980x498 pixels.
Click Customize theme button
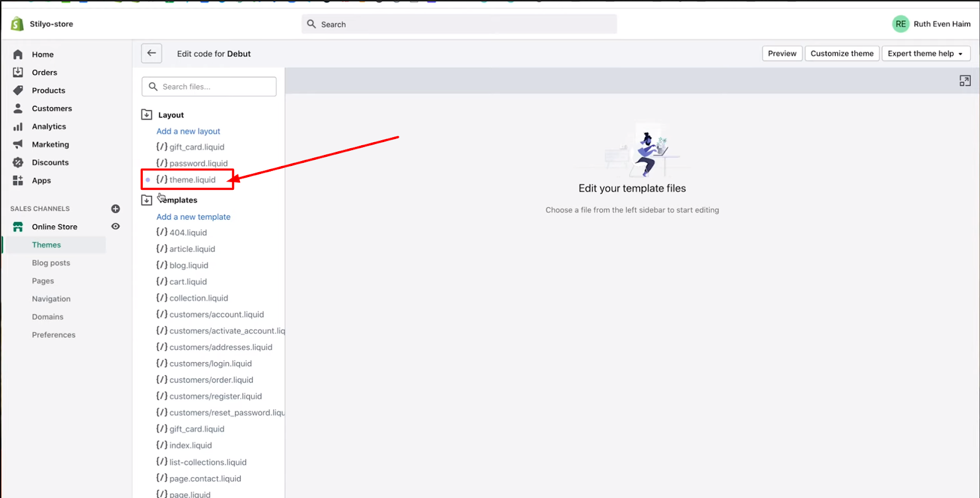point(842,53)
